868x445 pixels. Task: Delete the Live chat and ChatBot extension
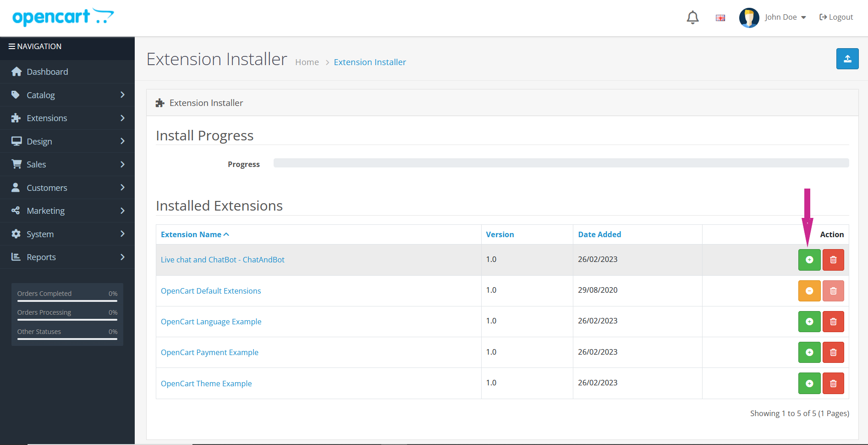click(833, 260)
